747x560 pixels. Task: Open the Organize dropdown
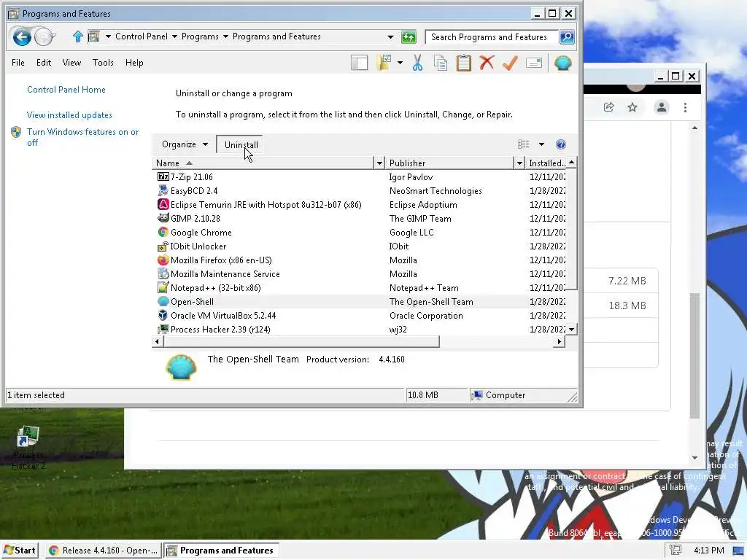click(185, 144)
